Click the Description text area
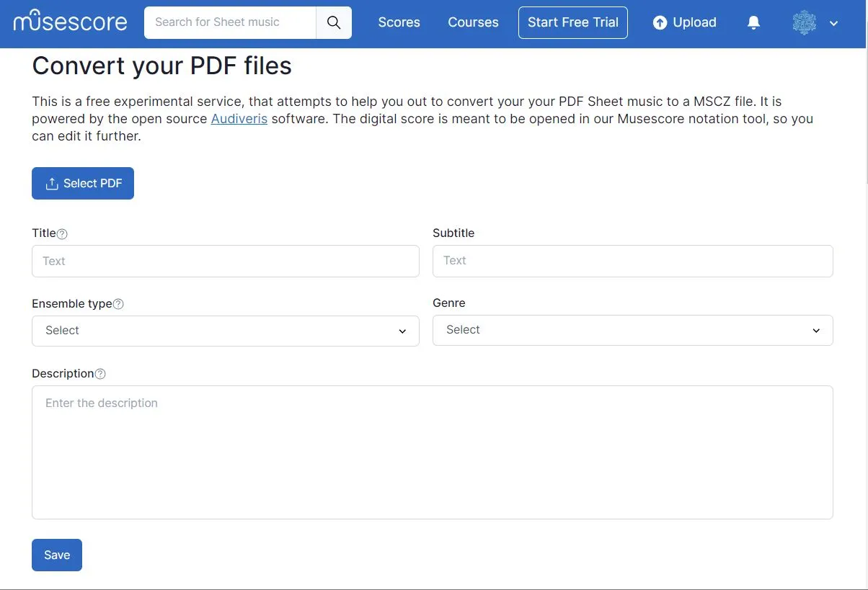This screenshot has height=590, width=868. (x=432, y=452)
